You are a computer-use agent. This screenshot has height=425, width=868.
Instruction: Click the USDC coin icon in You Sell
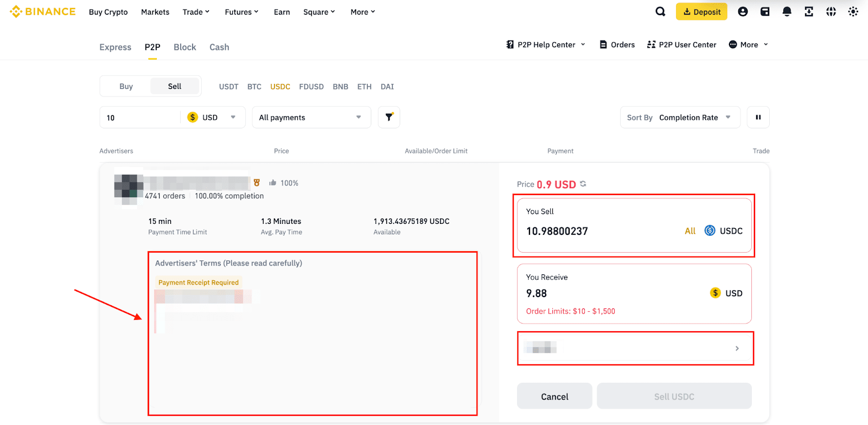710,230
